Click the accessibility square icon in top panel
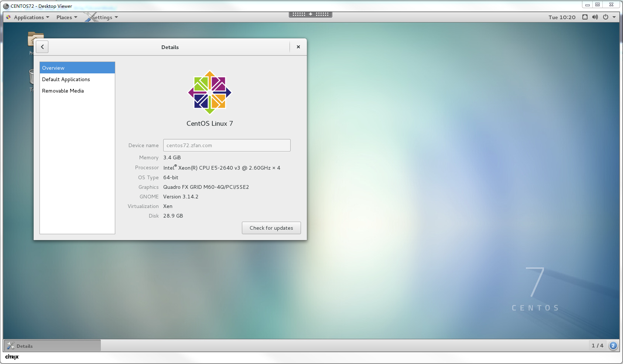 coord(585,17)
